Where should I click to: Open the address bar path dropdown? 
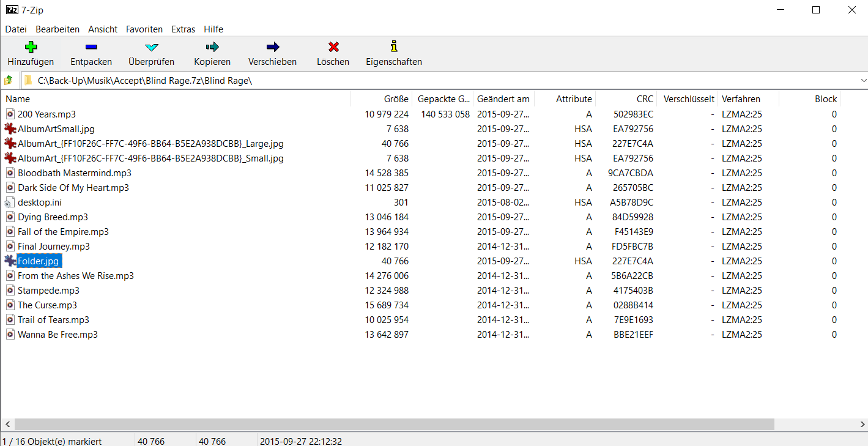[x=863, y=81]
